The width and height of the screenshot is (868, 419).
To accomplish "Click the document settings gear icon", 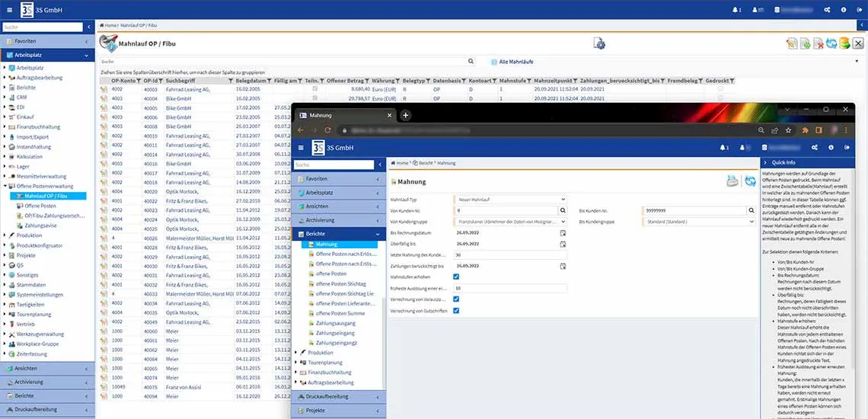I will (599, 43).
